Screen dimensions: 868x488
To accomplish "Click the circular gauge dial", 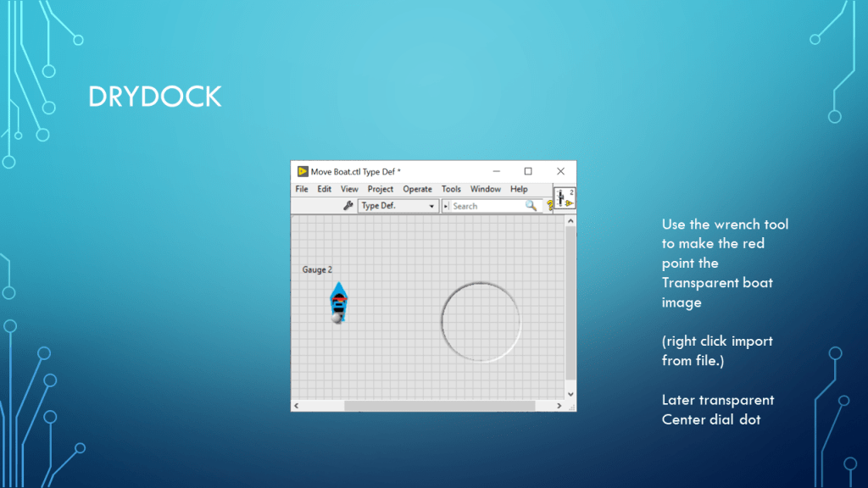I will (x=481, y=322).
